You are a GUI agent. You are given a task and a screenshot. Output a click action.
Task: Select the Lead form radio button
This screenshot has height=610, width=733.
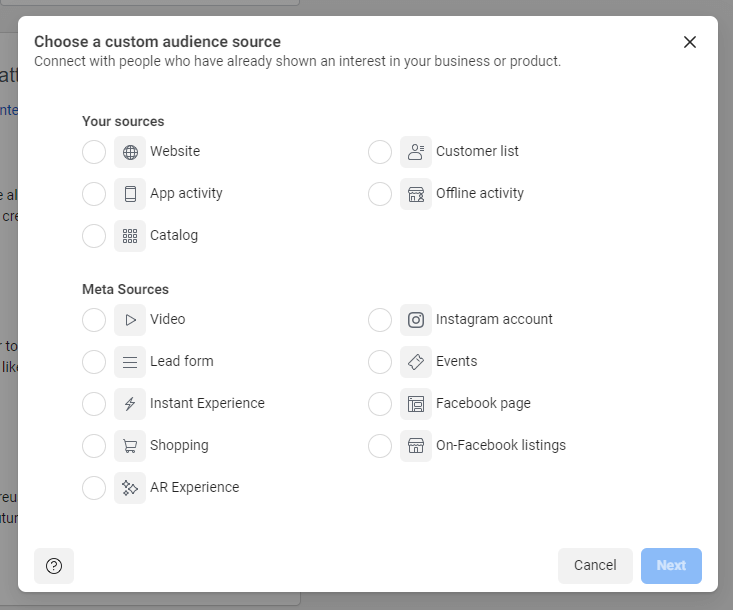[x=94, y=362]
